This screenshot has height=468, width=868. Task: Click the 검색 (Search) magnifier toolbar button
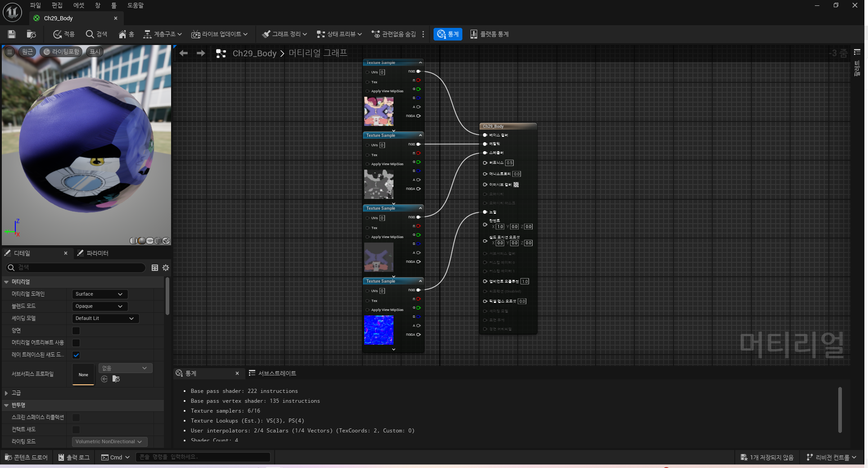(96, 34)
